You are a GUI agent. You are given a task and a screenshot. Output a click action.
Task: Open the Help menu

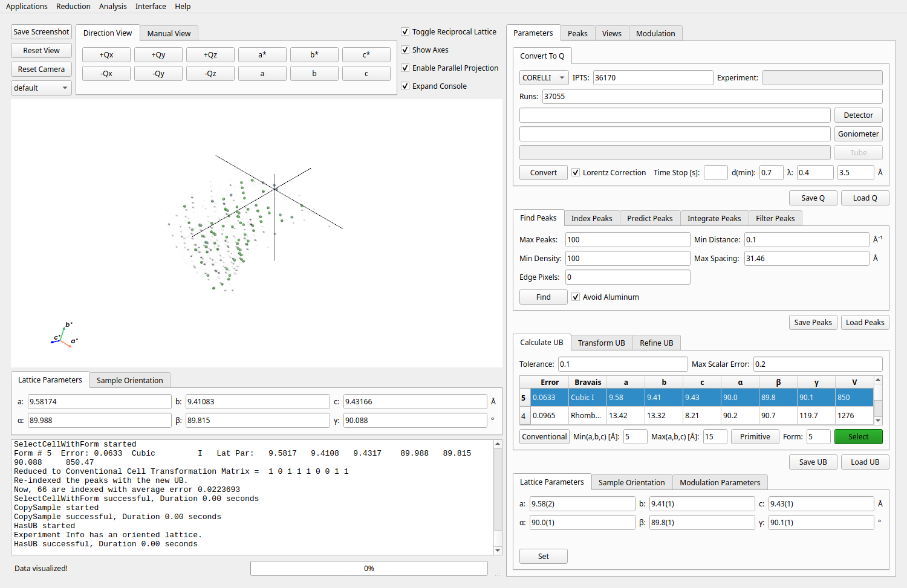[x=183, y=7]
